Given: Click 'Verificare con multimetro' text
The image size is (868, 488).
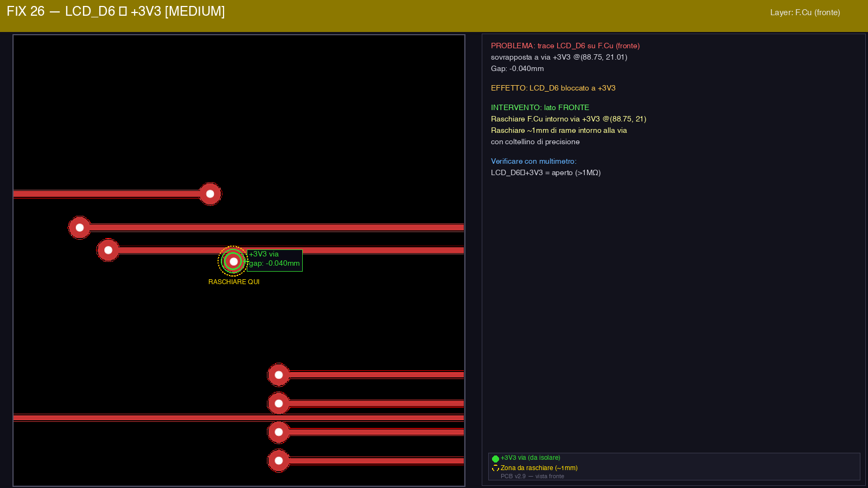Looking at the screenshot, I should [533, 161].
